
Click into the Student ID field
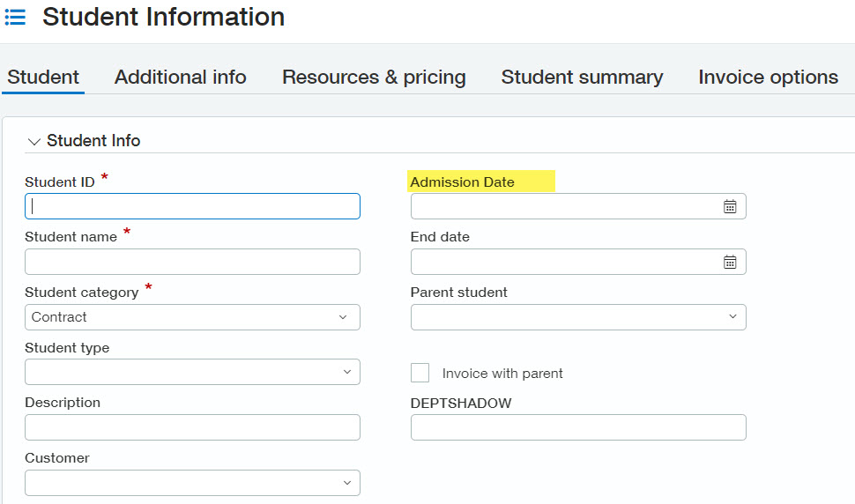tap(192, 206)
